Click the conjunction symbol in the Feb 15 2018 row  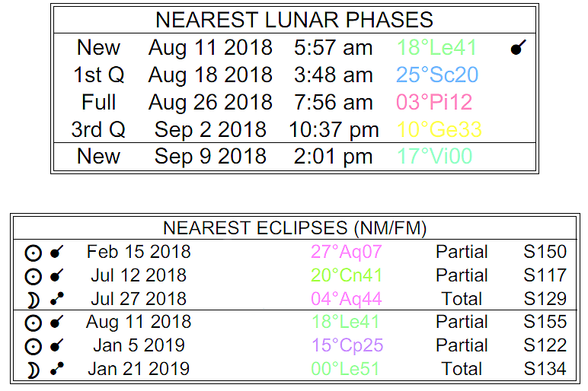click(x=56, y=253)
